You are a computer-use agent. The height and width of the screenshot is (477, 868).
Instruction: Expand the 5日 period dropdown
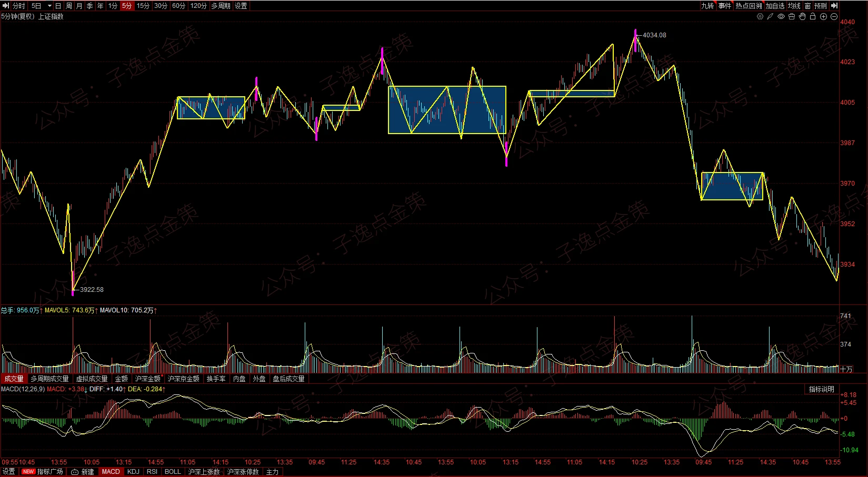click(x=49, y=6)
